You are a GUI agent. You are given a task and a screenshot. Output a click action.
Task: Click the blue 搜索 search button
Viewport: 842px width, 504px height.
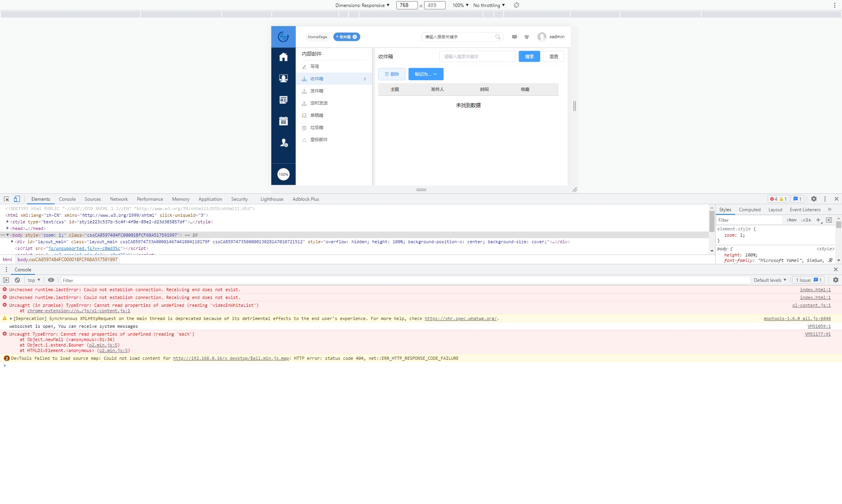529,57
